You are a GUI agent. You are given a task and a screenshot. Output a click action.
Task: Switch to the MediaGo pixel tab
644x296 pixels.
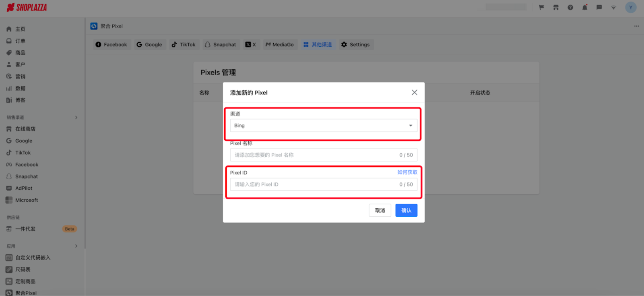coord(280,45)
